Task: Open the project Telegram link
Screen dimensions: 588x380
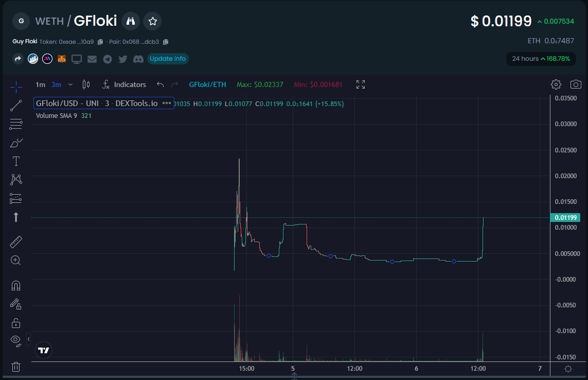Action: click(108, 59)
